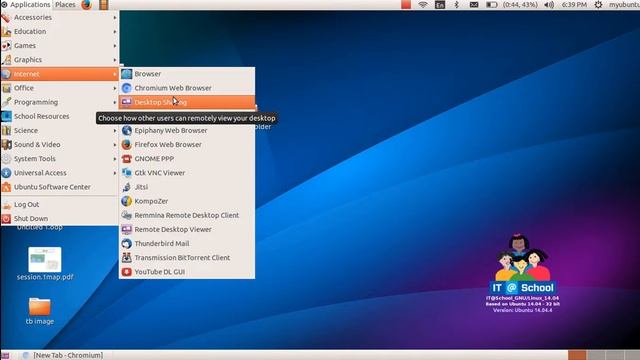Image resolution: width=640 pixels, height=360 pixels.
Task: Expand the Games submenu
Action: click(60, 46)
